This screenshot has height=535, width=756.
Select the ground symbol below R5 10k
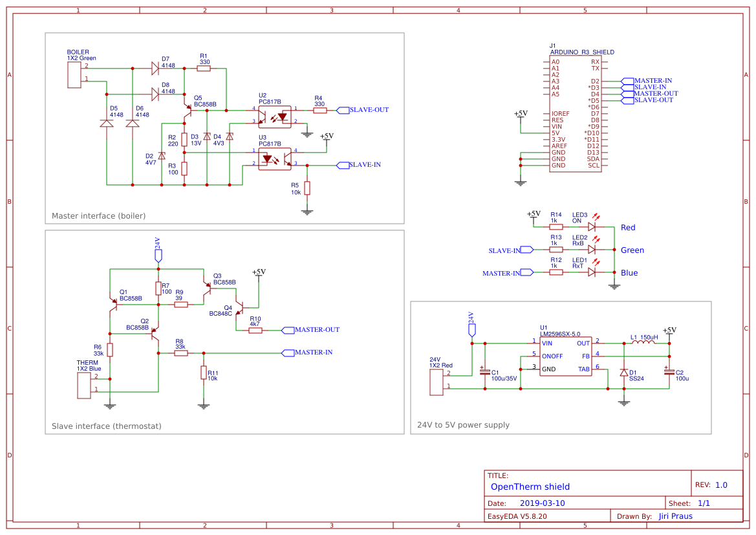(307, 210)
